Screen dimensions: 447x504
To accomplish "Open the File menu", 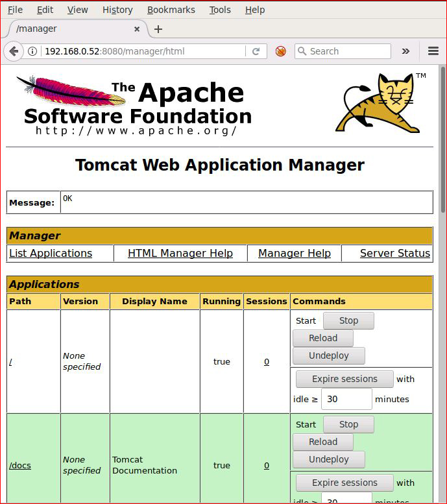I will 15,10.
